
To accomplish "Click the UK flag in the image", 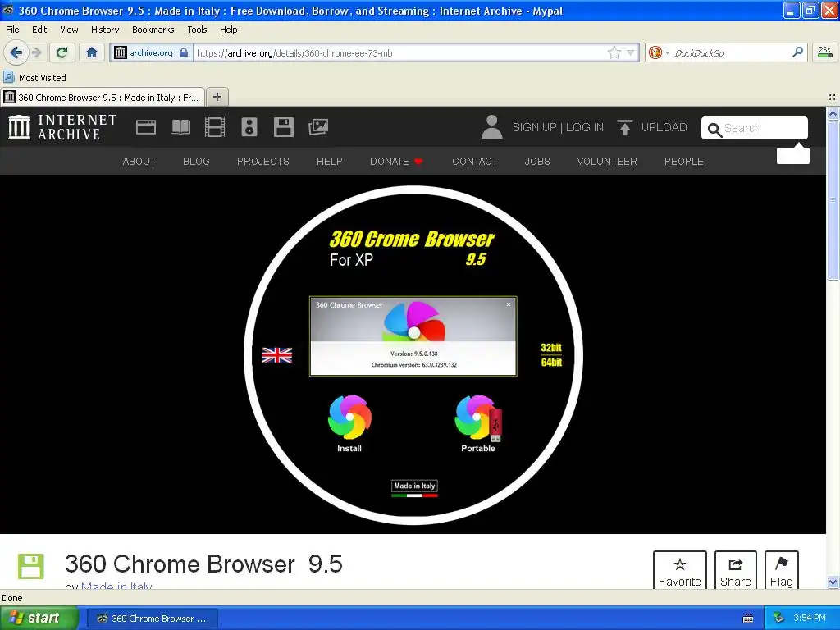I will click(277, 354).
